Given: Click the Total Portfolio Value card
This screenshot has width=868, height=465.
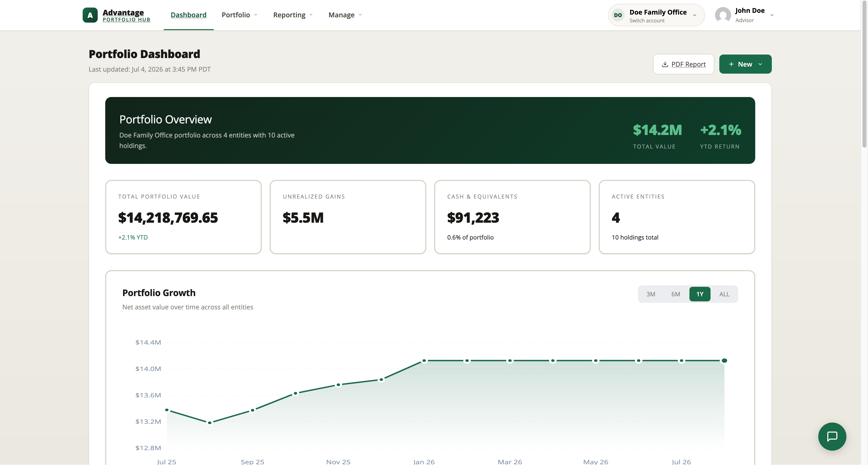Looking at the screenshot, I should 183,217.
